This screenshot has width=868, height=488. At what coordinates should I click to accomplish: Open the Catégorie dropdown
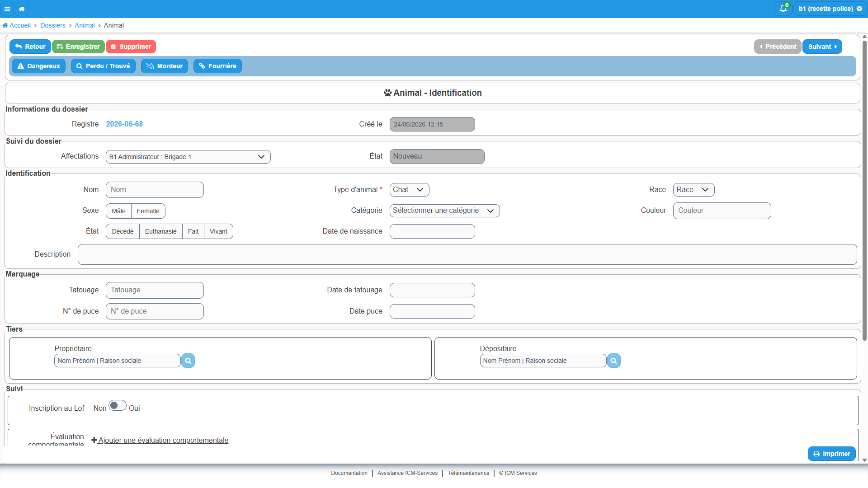444,211
